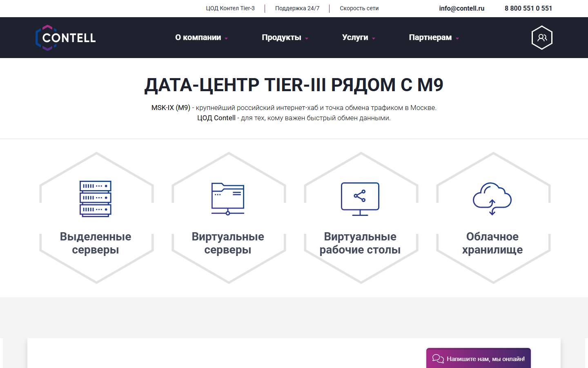Expand the «Услуги» dropdown arrow
The width and height of the screenshot is (588, 368).
pyautogui.click(x=374, y=38)
